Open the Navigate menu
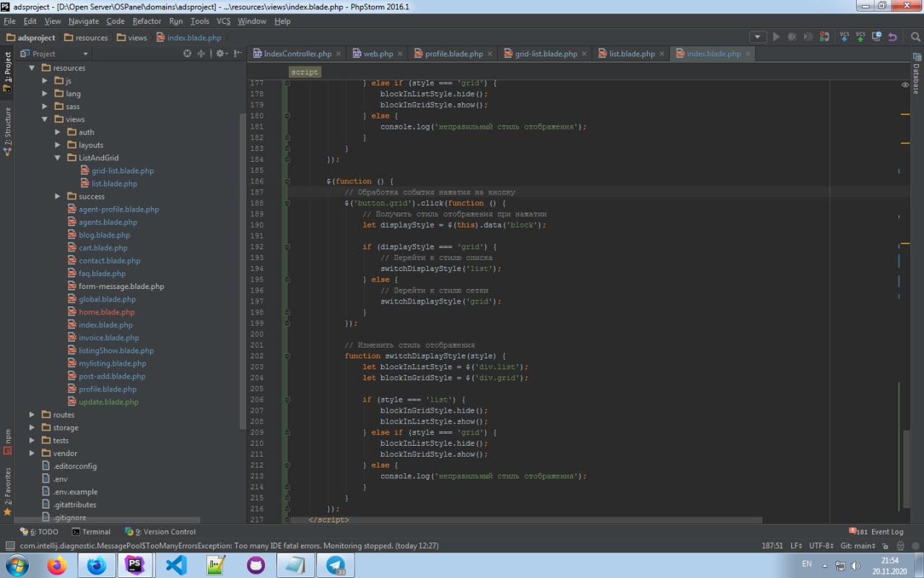 (84, 21)
